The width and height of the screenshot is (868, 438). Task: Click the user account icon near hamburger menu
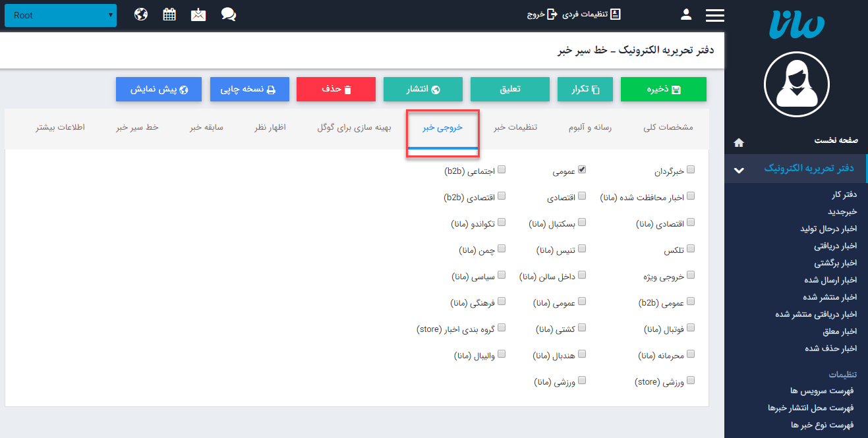click(x=686, y=13)
